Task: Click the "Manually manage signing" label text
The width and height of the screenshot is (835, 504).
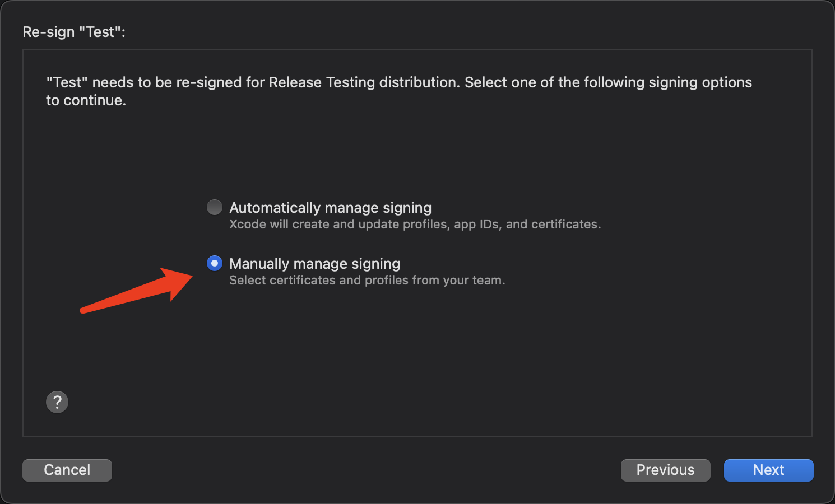Action: coord(314,264)
